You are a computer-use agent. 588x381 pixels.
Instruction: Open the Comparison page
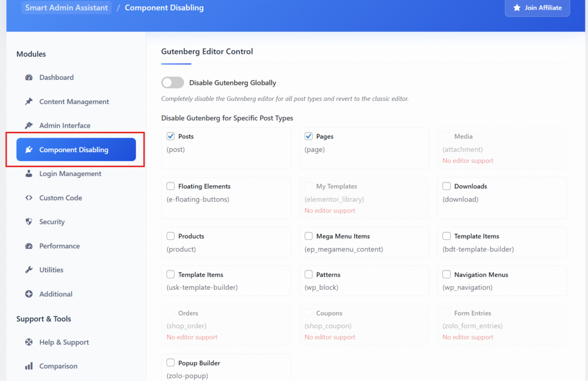coord(76,366)
